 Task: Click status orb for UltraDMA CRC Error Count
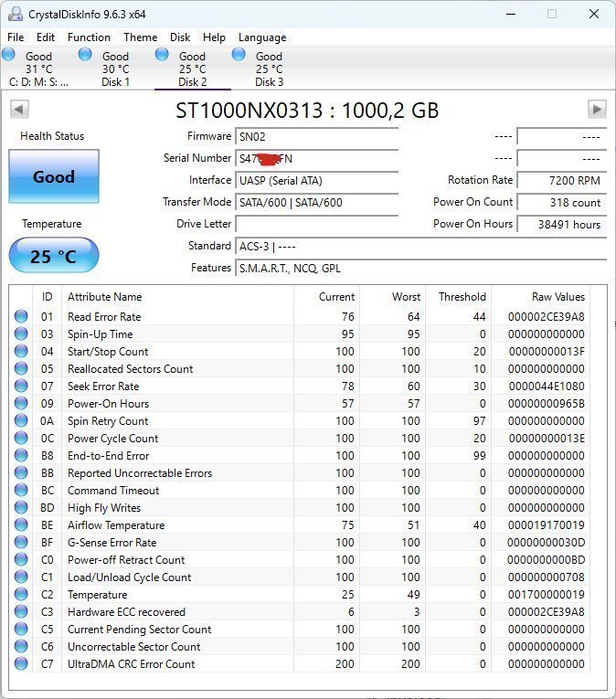(x=21, y=664)
